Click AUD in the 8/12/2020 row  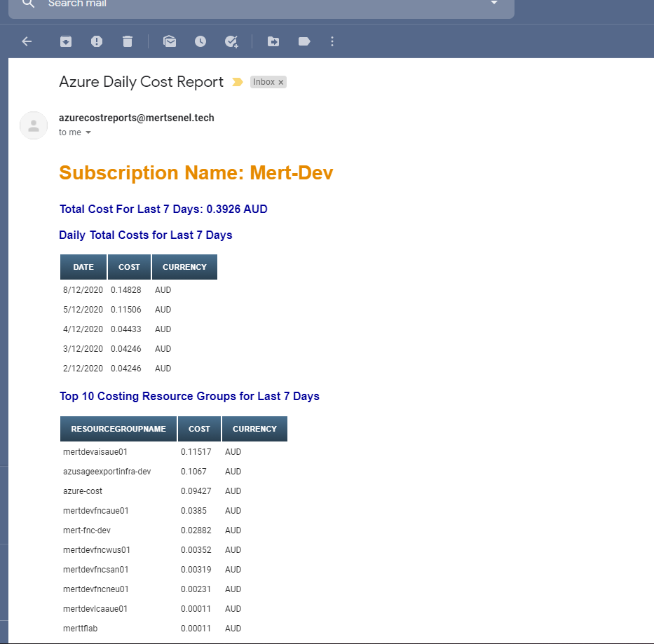163,290
